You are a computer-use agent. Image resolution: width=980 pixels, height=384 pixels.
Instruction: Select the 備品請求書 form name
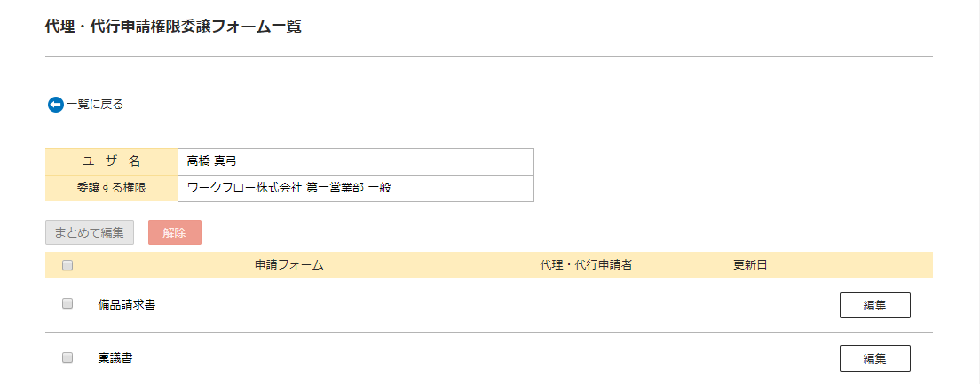click(x=127, y=305)
